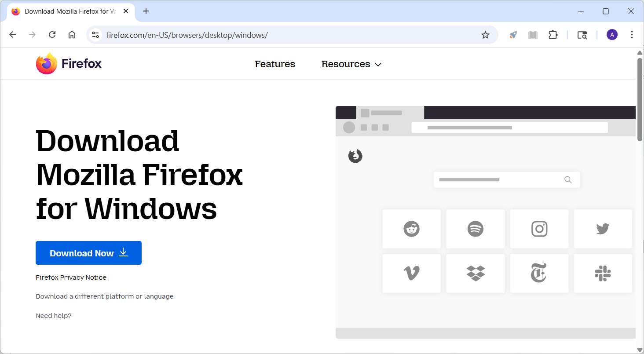Open the profile avatar labeled A
The width and height of the screenshot is (644, 354).
(x=612, y=35)
